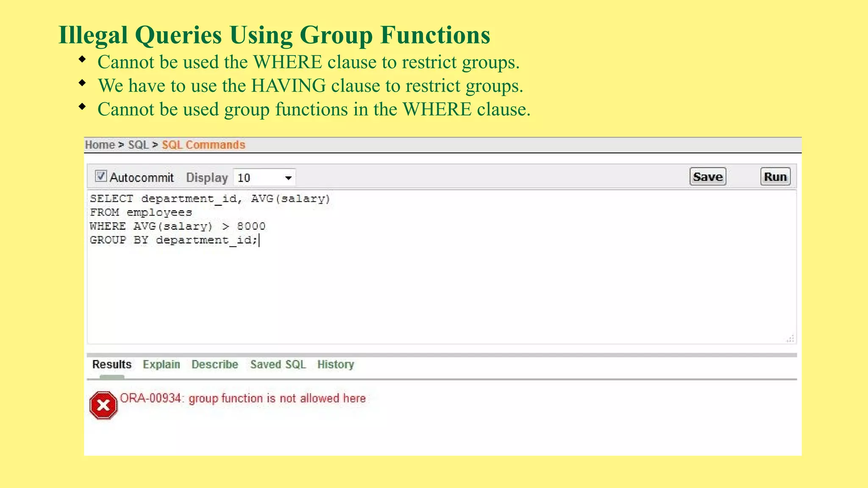Click the Save button

tap(708, 177)
